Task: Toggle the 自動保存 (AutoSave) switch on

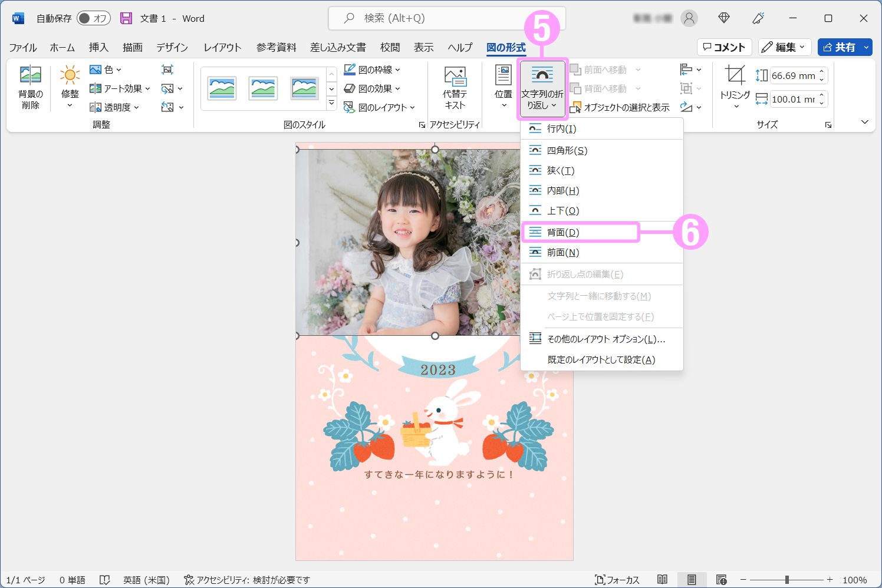Action: coord(93,18)
